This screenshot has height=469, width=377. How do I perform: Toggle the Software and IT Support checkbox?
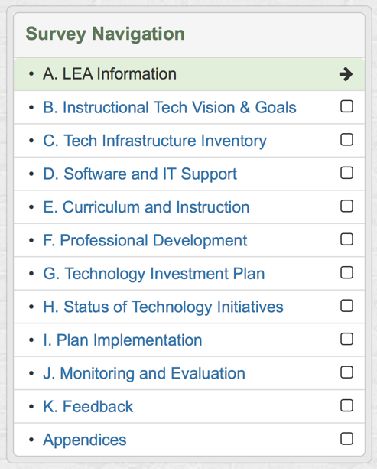(347, 173)
